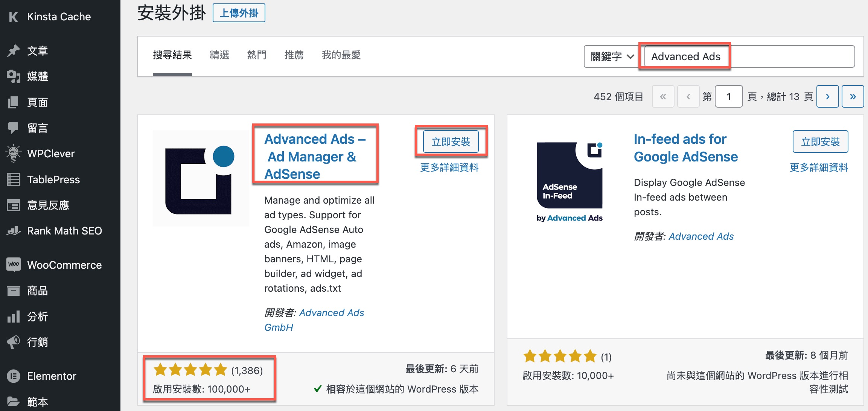Focus the plugin search field containing Advanced Ads
This screenshot has height=411, width=868.
(x=749, y=56)
